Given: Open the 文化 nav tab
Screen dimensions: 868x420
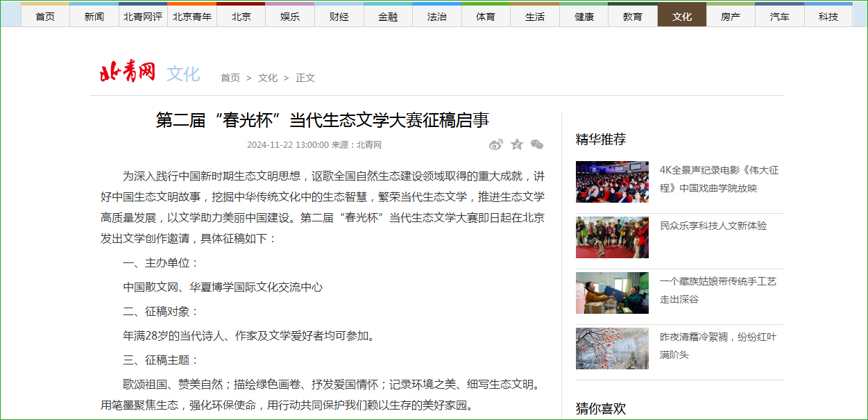Looking at the screenshot, I should (682, 15).
